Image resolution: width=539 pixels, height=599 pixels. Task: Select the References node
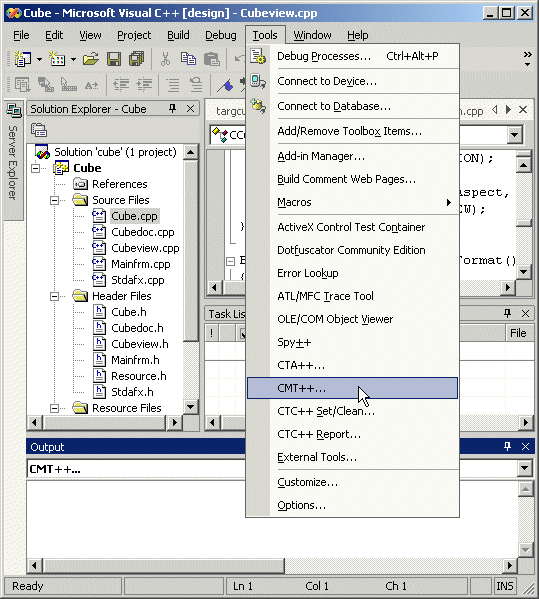click(120, 184)
